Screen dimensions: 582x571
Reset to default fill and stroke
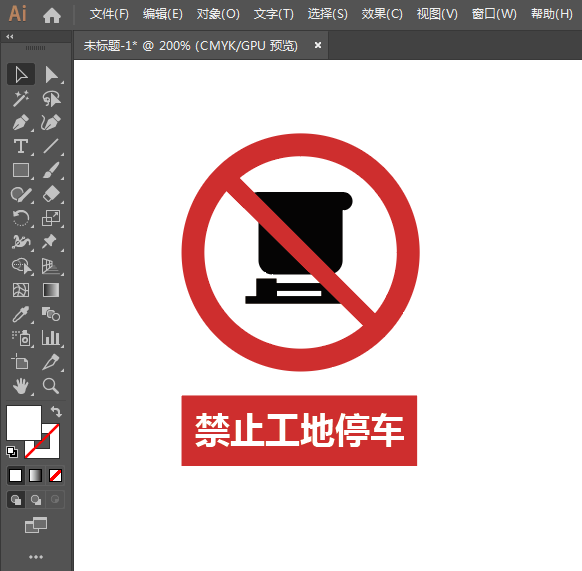(12, 452)
